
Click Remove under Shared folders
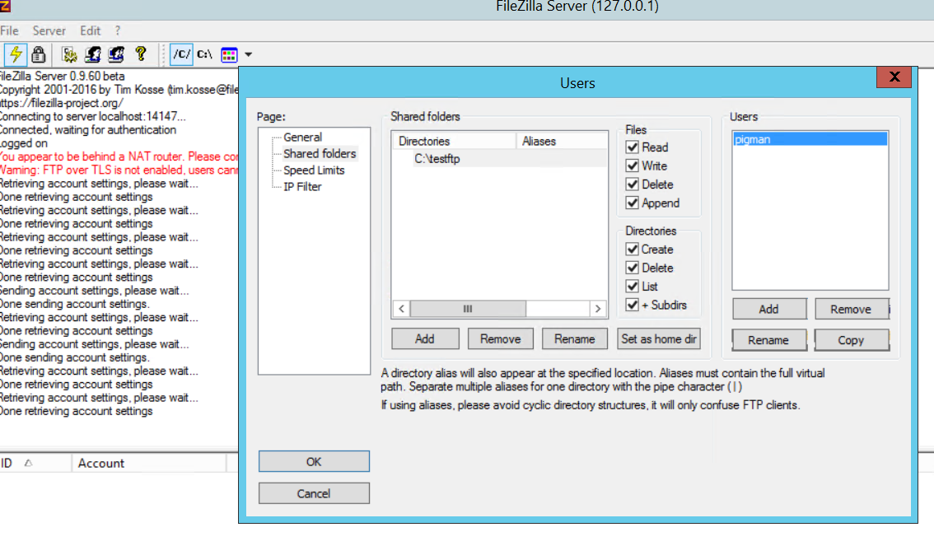coord(501,339)
